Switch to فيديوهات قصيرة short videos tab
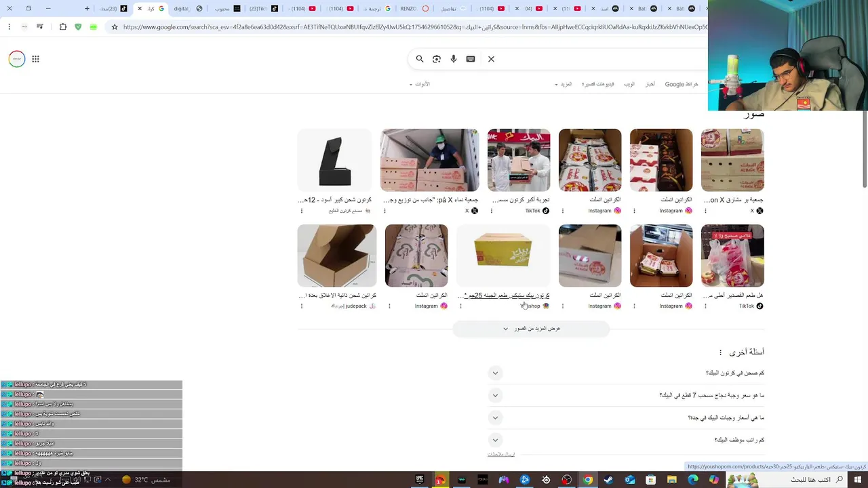868x488 pixels. click(x=598, y=84)
